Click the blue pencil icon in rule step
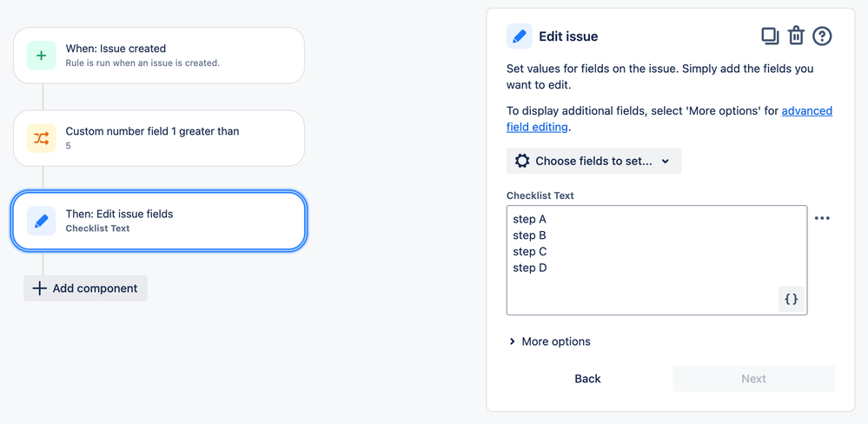 41,221
